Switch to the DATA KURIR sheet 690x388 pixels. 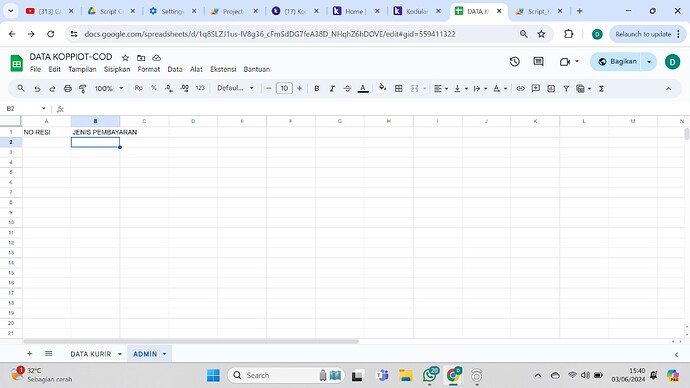tap(91, 354)
